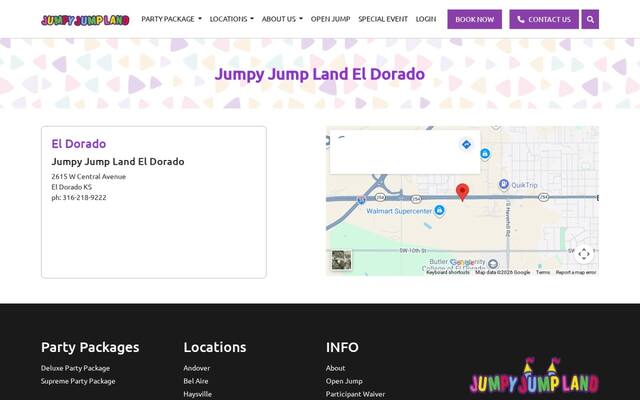This screenshot has width=640, height=400.
Task: Click the red location pin on map
Action: click(x=462, y=192)
